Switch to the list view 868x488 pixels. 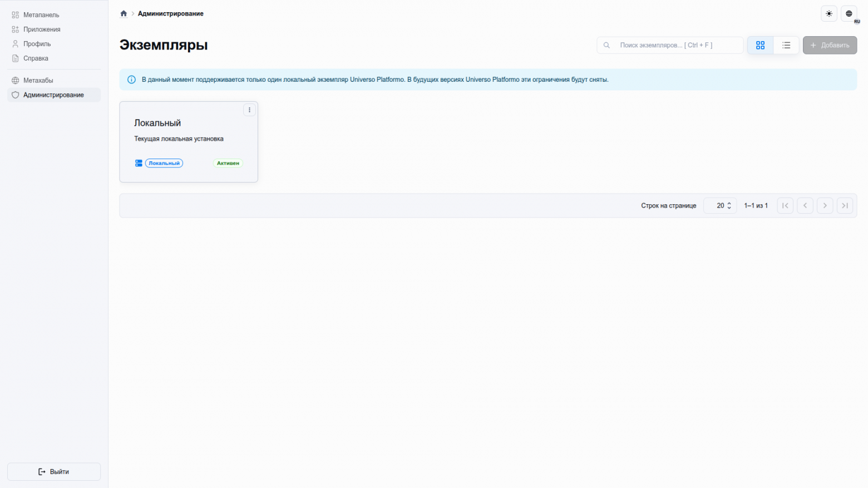786,45
